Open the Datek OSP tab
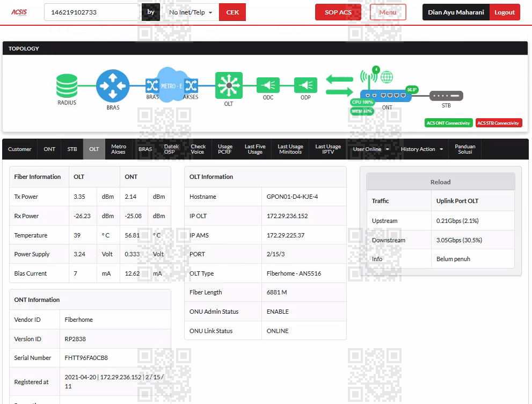Image resolution: width=532 pixels, height=404 pixels. tap(171, 149)
